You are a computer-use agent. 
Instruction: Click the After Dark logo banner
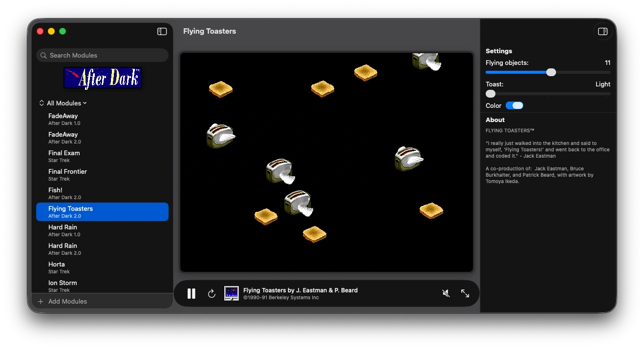[103, 78]
